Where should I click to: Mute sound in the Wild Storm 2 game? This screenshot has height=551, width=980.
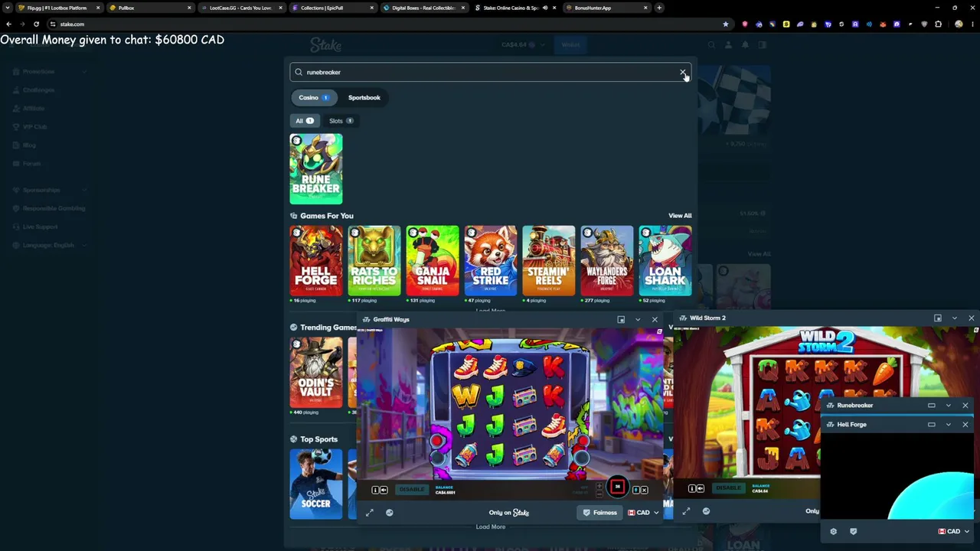click(x=701, y=488)
